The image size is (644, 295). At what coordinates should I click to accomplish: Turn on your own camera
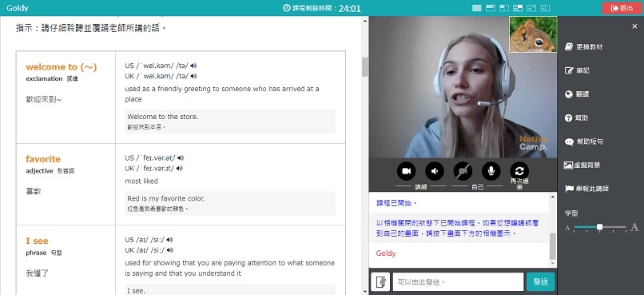[x=463, y=171]
